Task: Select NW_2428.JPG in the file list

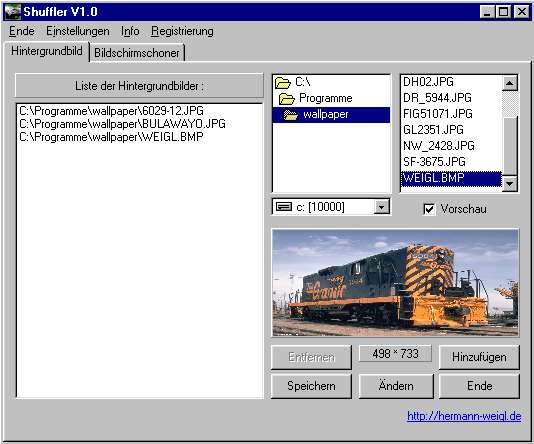Action: click(439, 146)
